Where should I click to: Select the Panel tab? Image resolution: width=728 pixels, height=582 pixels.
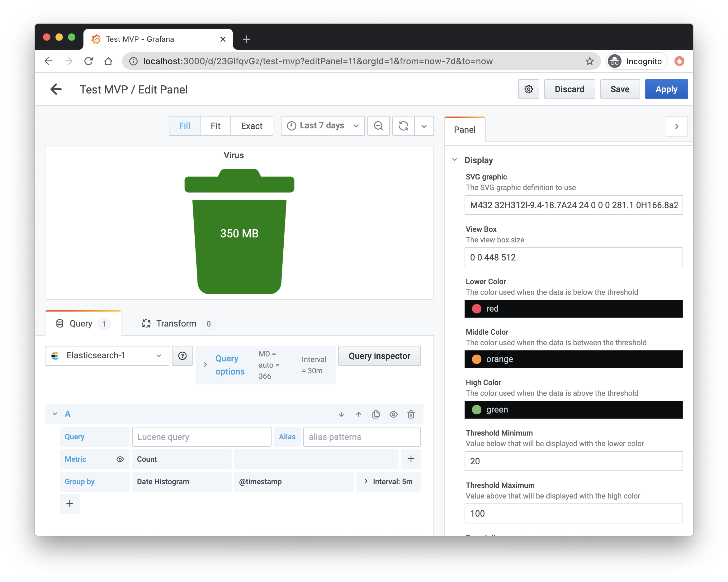pos(465,130)
